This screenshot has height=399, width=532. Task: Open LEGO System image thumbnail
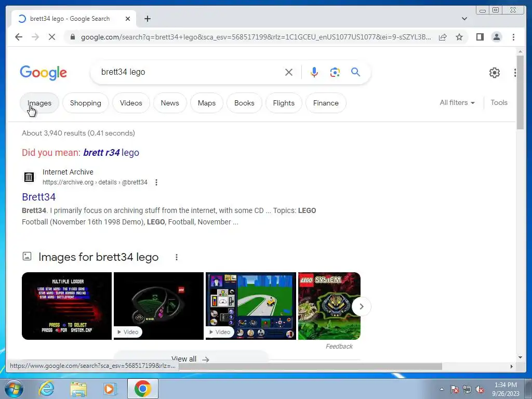pyautogui.click(x=329, y=305)
